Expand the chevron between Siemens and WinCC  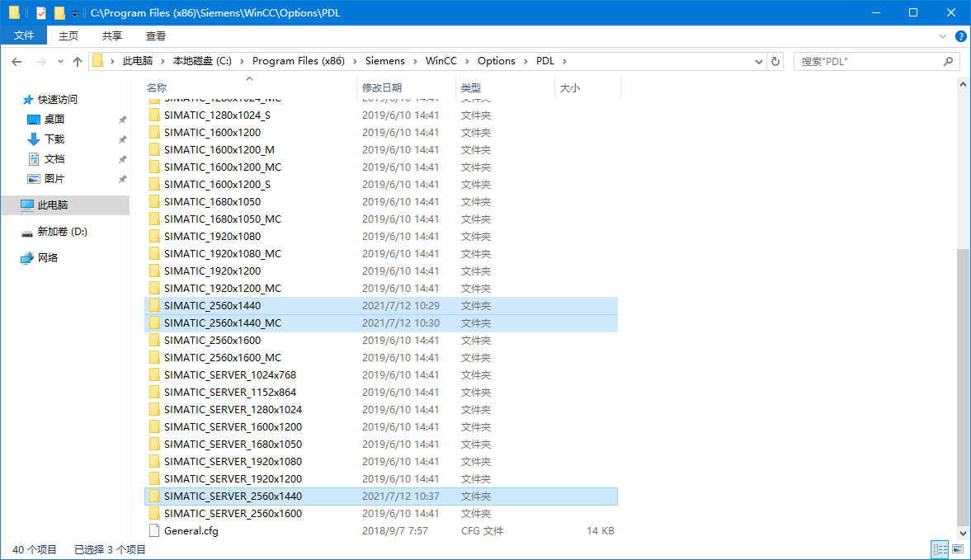[x=415, y=61]
